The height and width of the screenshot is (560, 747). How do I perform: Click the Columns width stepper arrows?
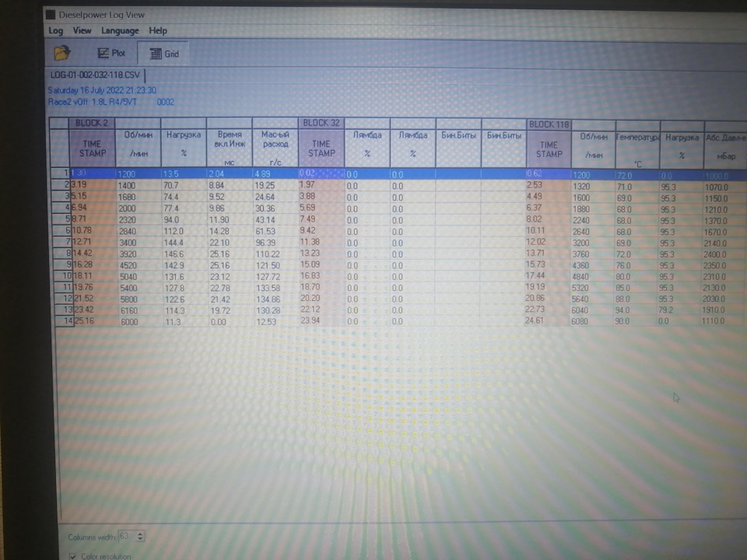(x=140, y=537)
